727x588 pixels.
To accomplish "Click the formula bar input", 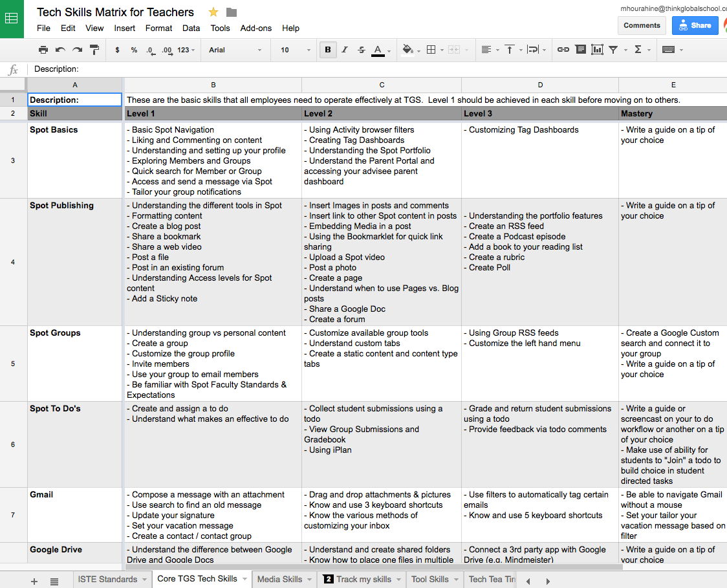I will (x=378, y=69).
